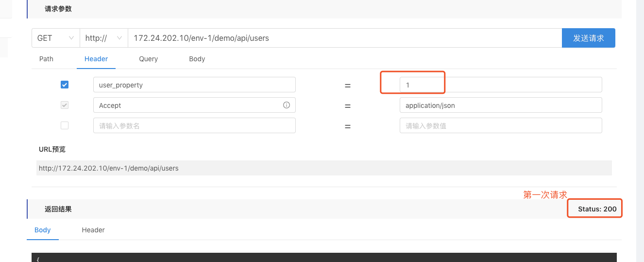The width and height of the screenshot is (644, 262).
Task: Uncheck the user_property header checkbox
Action: point(65,85)
